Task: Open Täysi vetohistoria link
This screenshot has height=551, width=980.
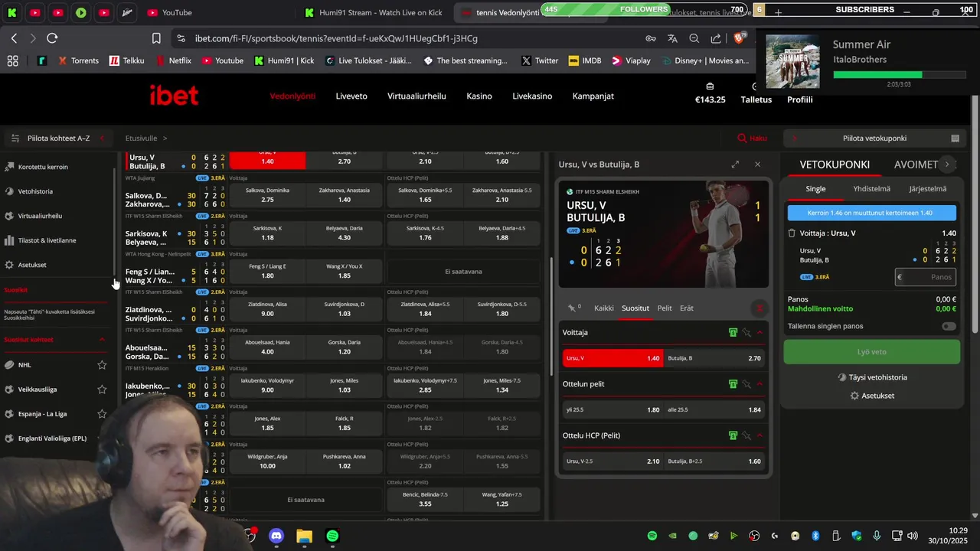Action: point(871,377)
